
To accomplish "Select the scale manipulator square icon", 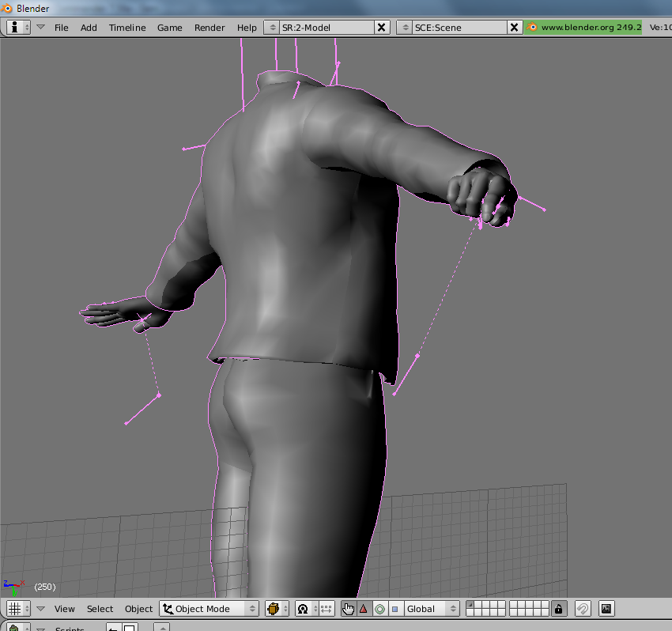I will point(395,609).
